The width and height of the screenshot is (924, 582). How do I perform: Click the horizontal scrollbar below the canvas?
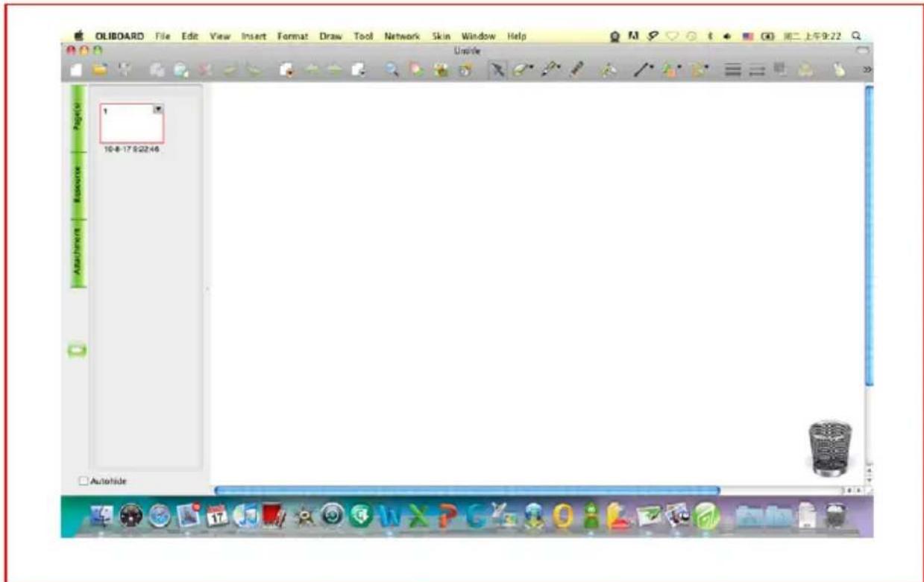[x=467, y=490]
